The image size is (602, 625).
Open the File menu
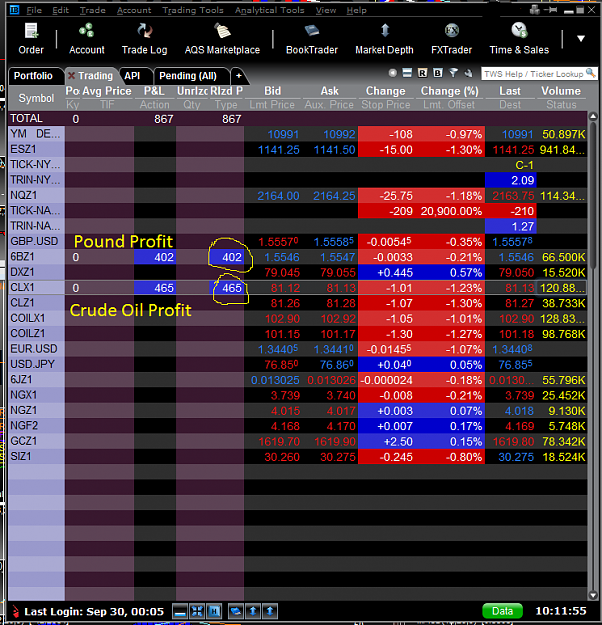pos(34,10)
